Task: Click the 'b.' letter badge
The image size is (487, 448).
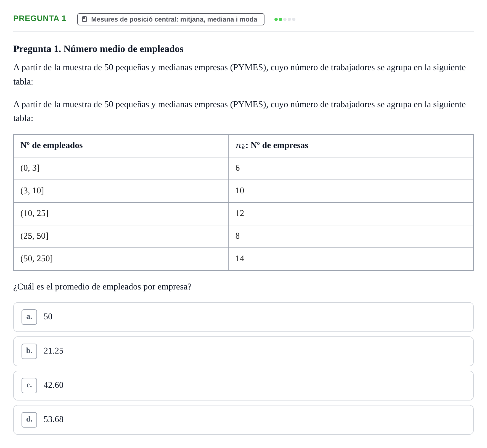Action: [29, 351]
